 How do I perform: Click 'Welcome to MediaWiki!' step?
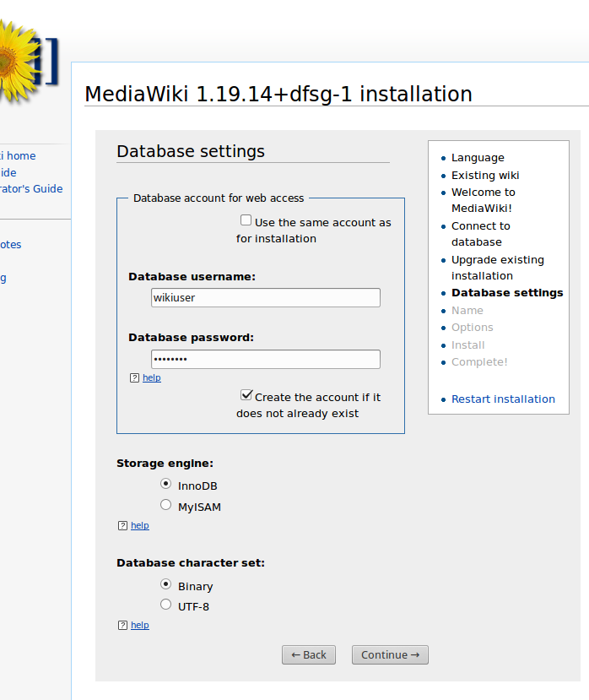[484, 200]
